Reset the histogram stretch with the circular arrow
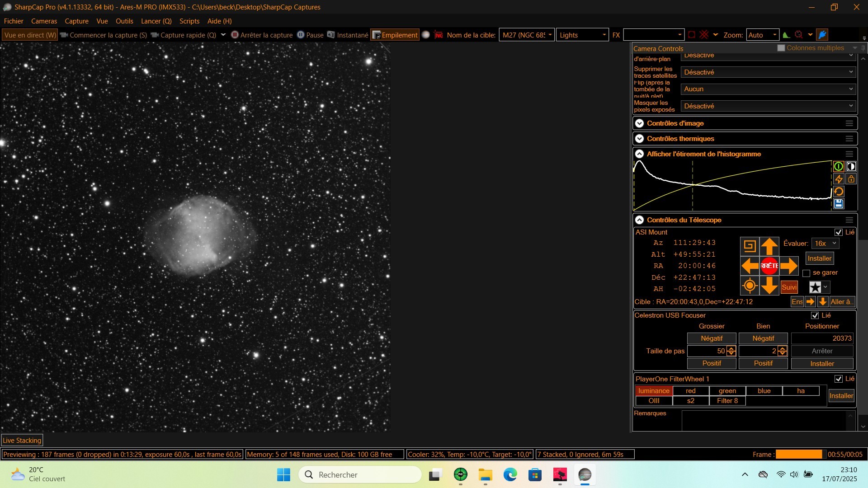 point(839,192)
